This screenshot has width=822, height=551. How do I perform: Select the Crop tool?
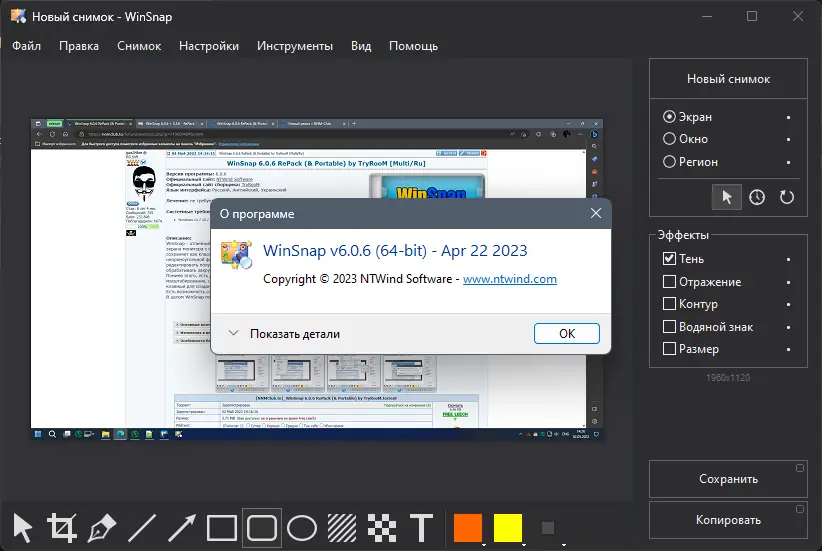(62, 528)
